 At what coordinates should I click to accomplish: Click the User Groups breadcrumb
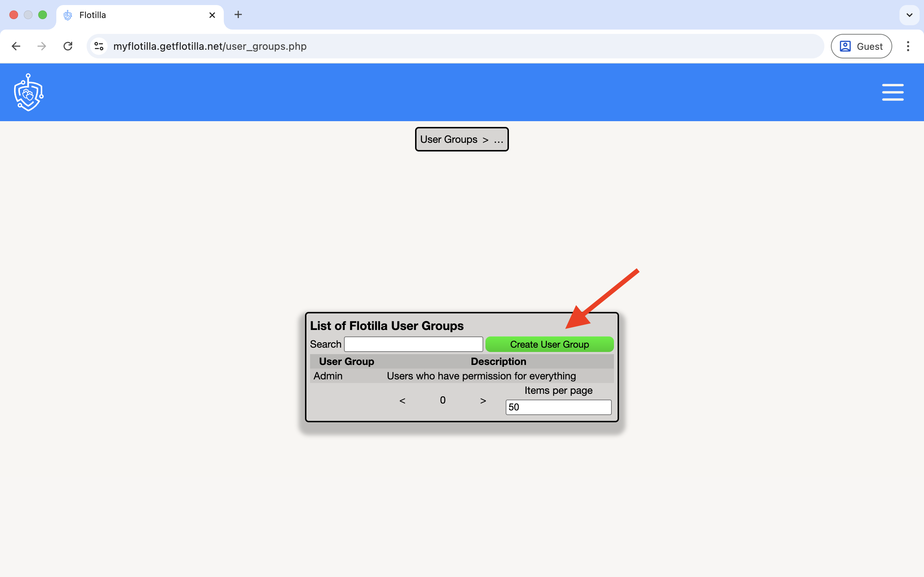[448, 139]
